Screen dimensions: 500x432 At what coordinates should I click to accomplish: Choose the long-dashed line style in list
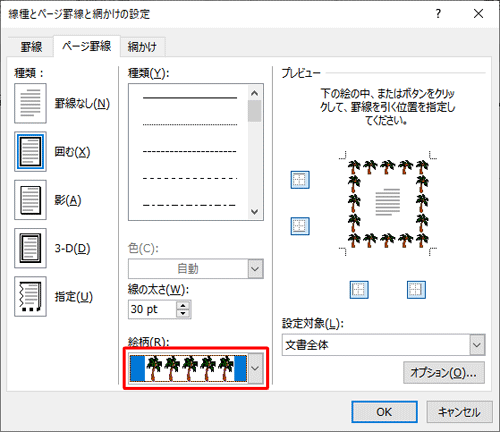pos(190,178)
